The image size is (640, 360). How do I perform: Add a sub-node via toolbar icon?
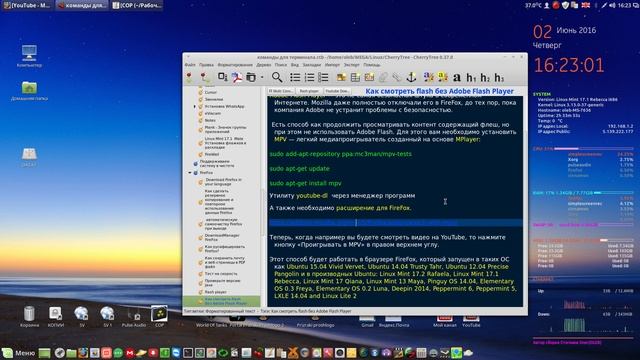click(x=204, y=77)
